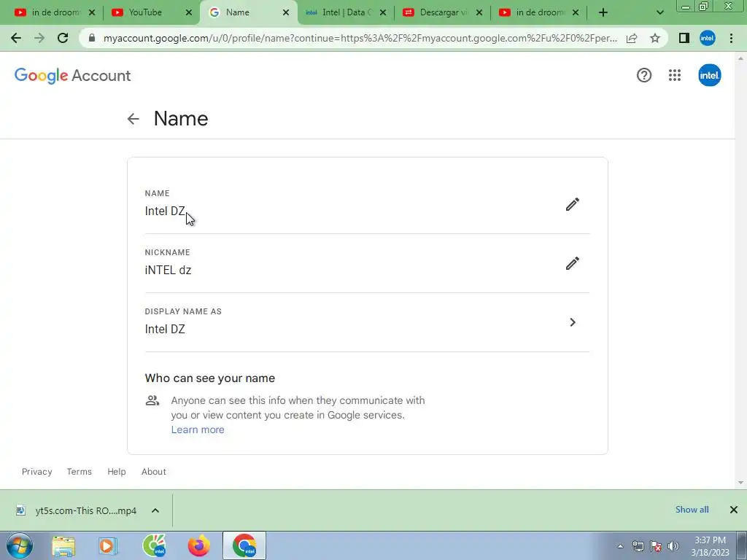Reload the current page

click(63, 38)
